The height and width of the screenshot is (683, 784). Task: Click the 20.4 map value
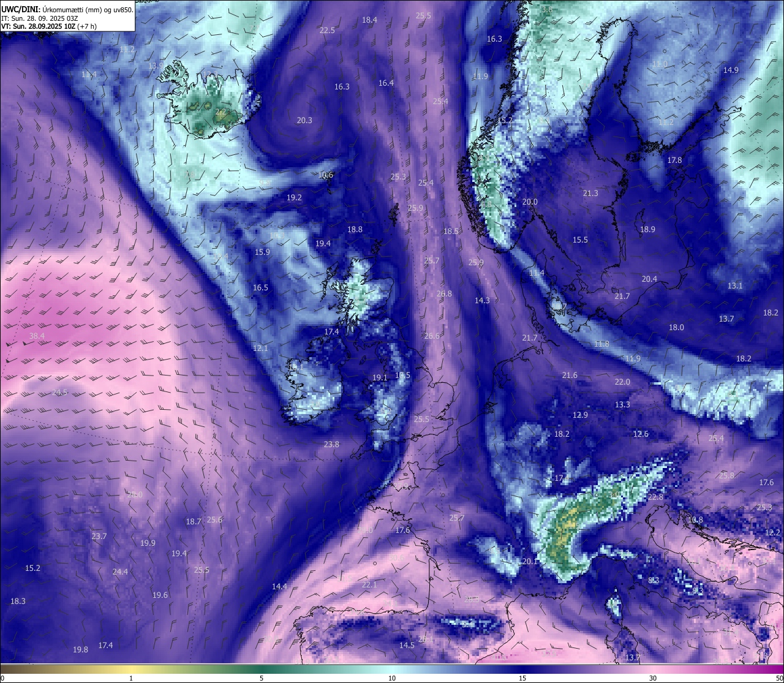point(649,279)
